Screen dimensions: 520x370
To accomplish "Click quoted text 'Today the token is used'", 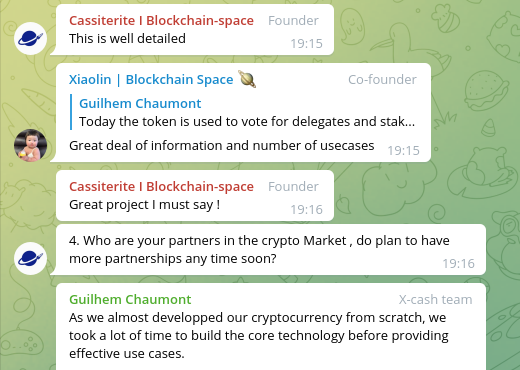I will (x=247, y=122).
